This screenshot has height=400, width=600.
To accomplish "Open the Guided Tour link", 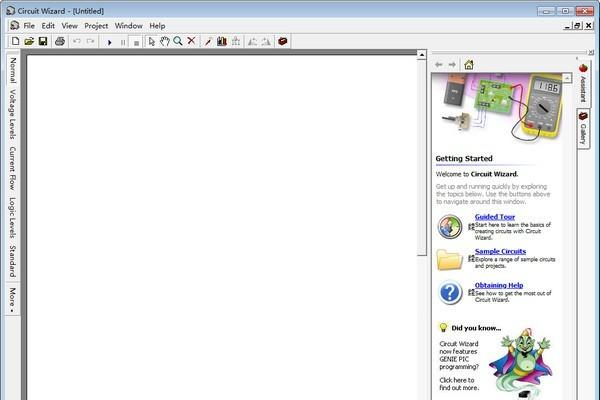I will (495, 217).
